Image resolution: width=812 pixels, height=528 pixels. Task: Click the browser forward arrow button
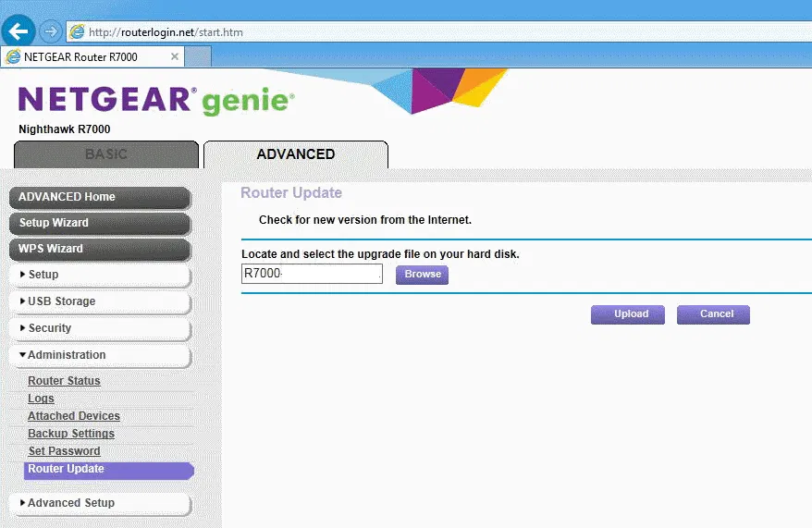point(50,32)
